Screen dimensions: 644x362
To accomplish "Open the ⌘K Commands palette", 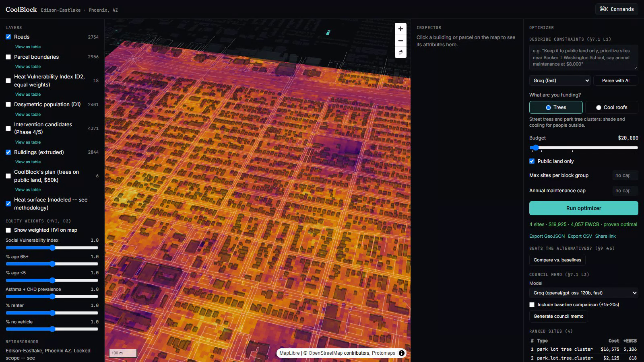I will click(617, 9).
